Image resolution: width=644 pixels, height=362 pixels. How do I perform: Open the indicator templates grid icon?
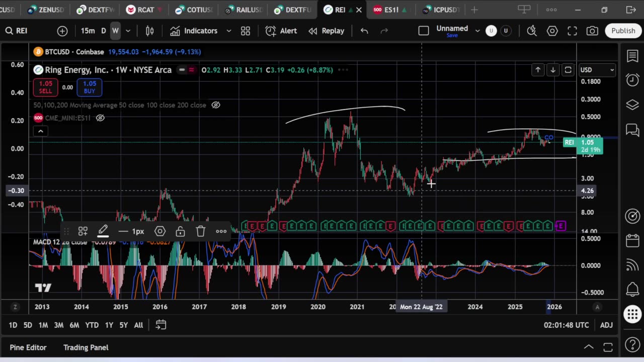tap(246, 31)
